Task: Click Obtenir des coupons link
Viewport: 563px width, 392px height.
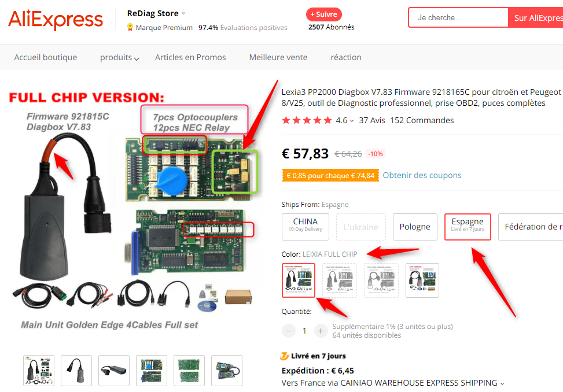Action: point(422,175)
